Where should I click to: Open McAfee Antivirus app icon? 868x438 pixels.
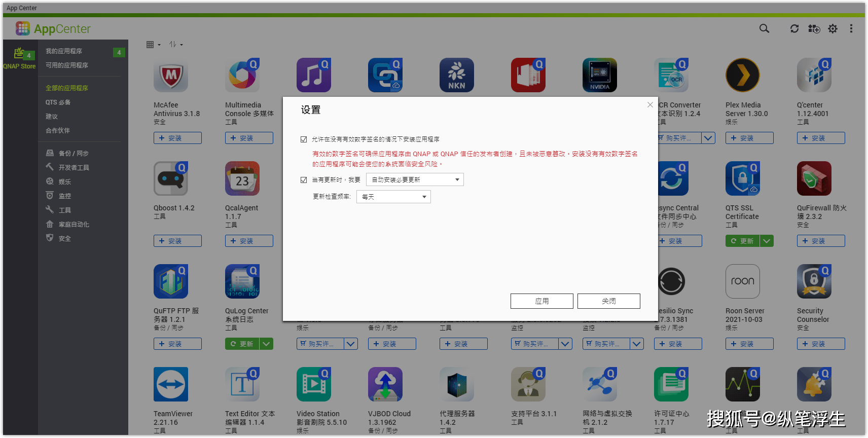click(171, 75)
